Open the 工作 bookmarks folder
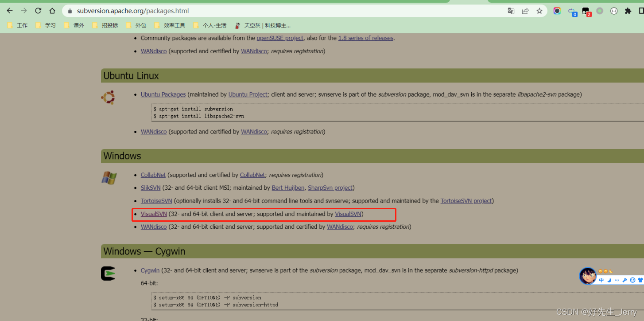The width and height of the screenshot is (644, 321). coord(18,25)
